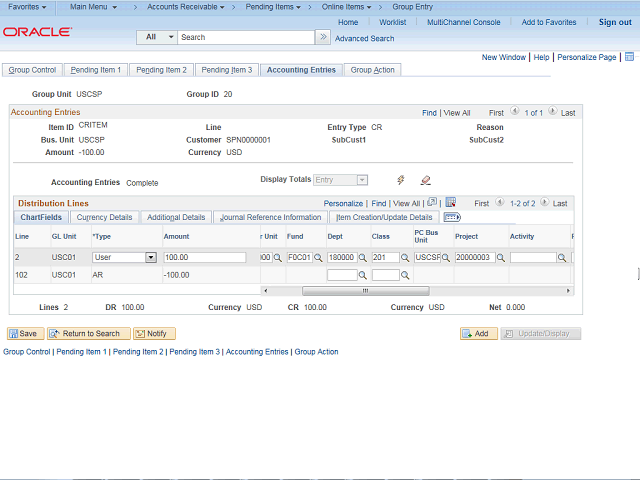The image size is (640, 480).
Task: Click the Help link
Action: click(541, 57)
